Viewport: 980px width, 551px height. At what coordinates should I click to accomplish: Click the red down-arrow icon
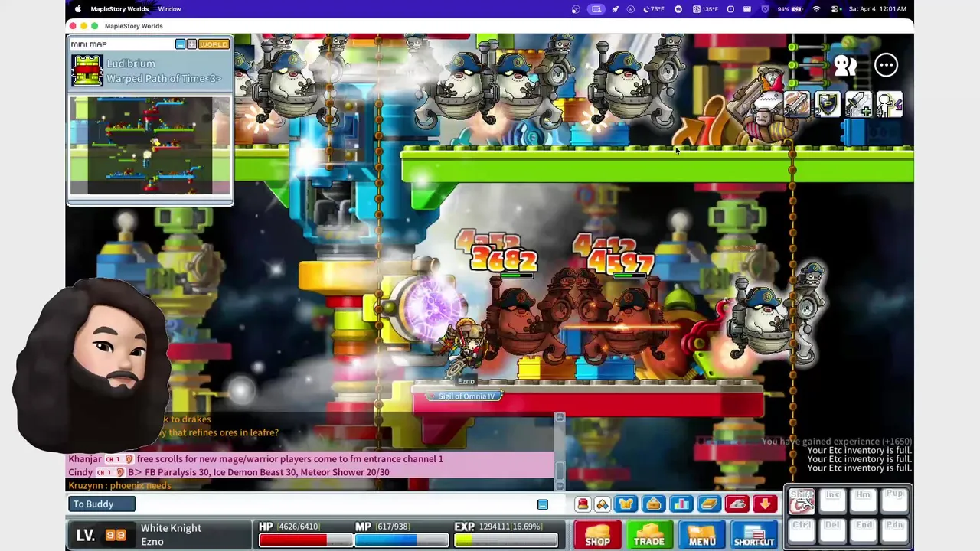coord(764,504)
